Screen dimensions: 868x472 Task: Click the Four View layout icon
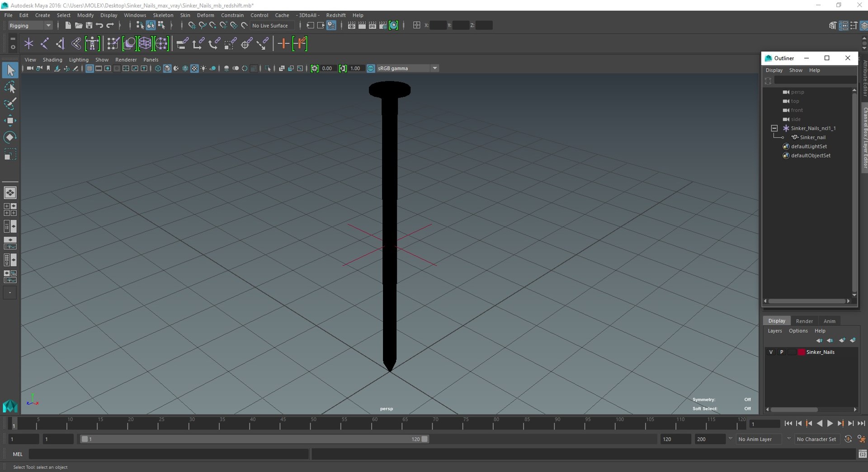[10, 210]
